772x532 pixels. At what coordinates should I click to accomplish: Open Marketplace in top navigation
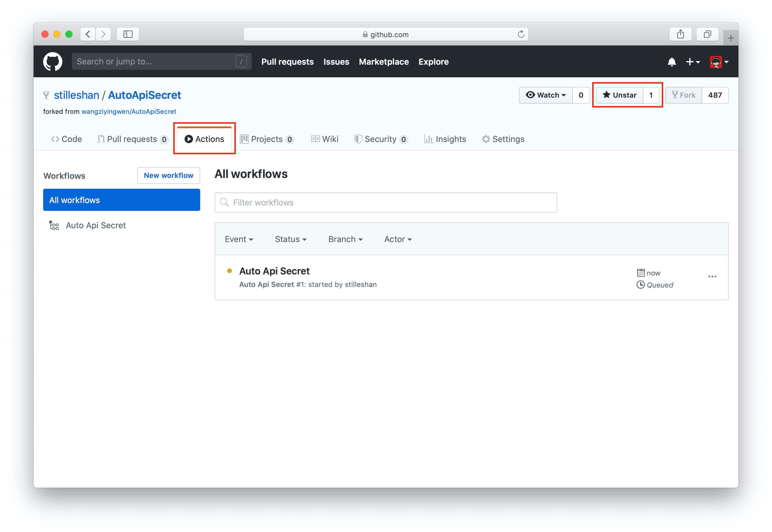384,62
